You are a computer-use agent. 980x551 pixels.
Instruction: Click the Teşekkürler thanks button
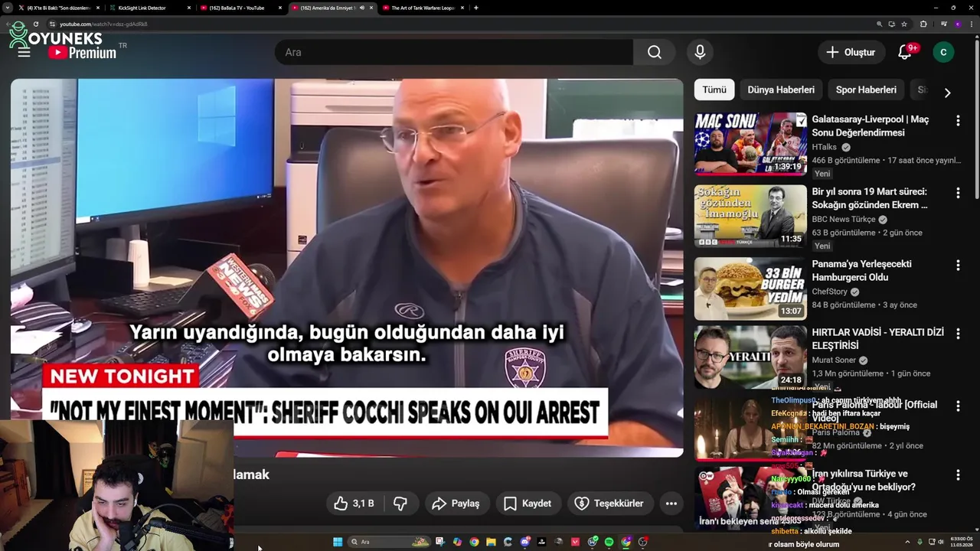pos(609,503)
